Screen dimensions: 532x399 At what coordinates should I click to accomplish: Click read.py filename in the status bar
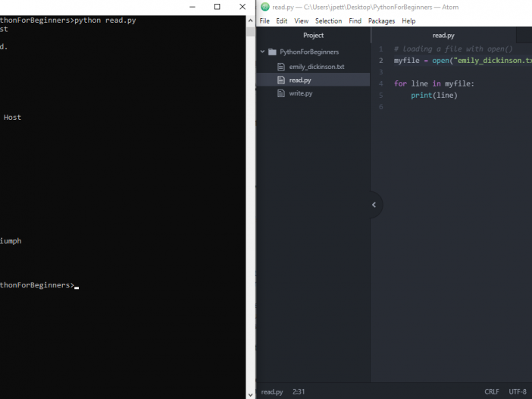(x=272, y=392)
